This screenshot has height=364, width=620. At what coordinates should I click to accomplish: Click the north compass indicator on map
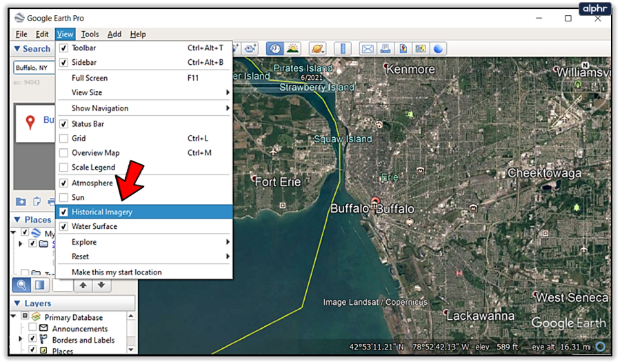585,65
